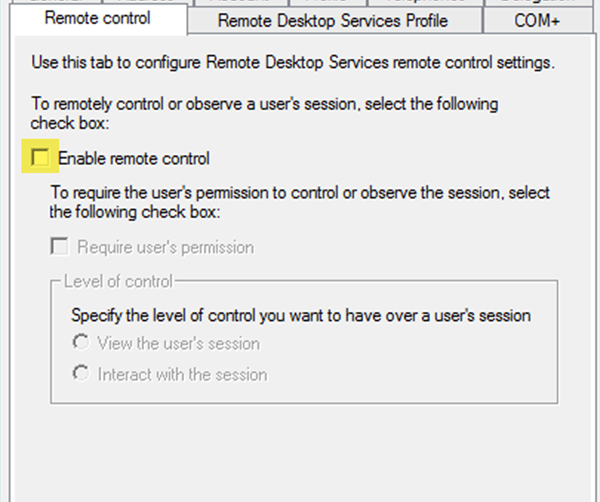Screen dimensions: 600x502
Task: Click the 'Require user's permission' label text
Action: pos(165,247)
